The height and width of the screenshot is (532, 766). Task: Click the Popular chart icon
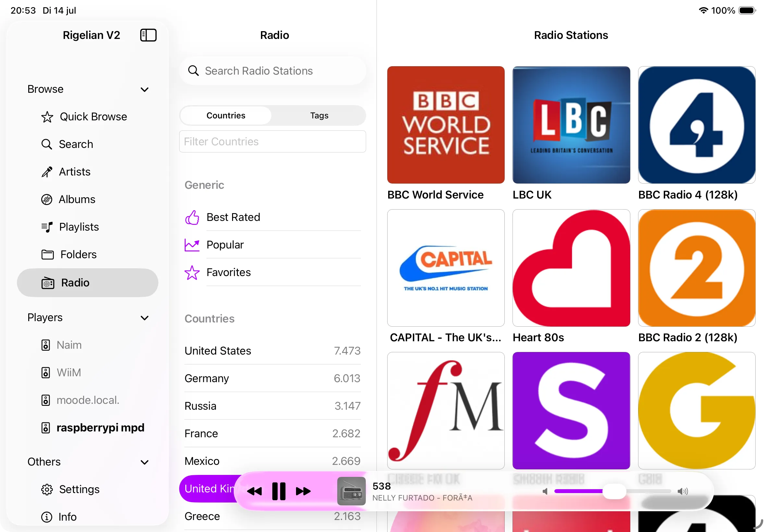pos(192,245)
